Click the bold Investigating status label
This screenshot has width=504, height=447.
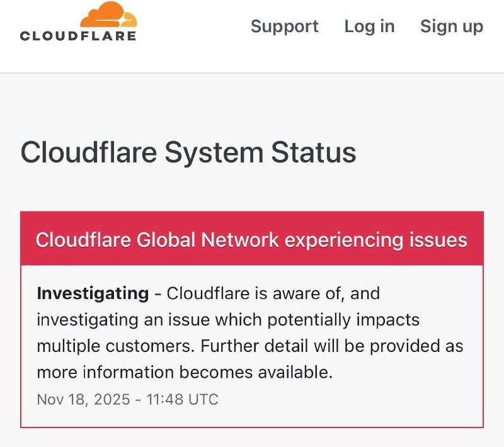[93, 293]
